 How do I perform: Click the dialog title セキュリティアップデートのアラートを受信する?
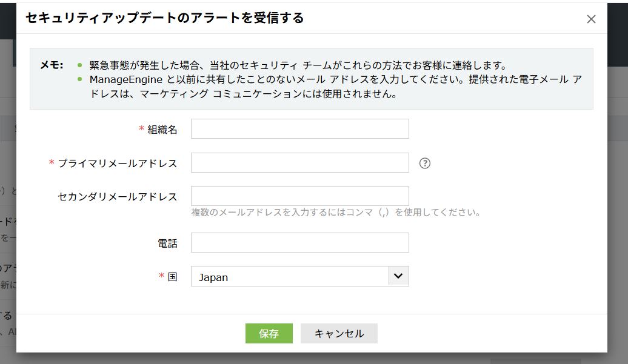tap(164, 18)
